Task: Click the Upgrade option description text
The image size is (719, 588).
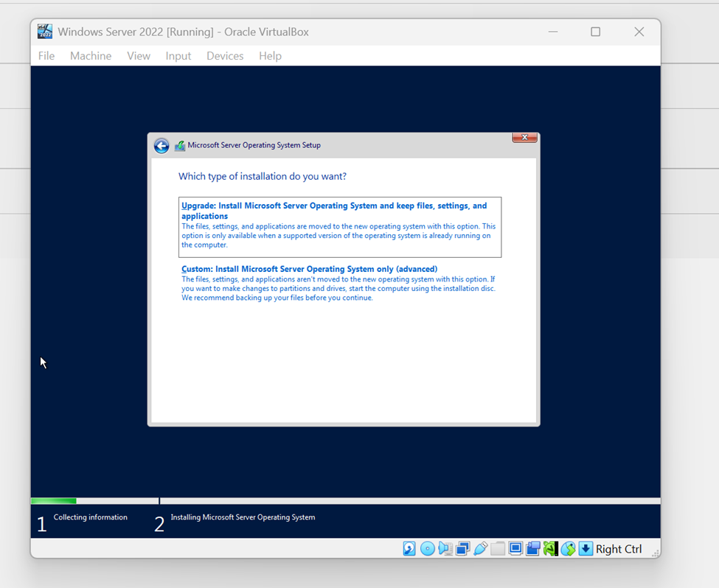Action: tap(338, 236)
